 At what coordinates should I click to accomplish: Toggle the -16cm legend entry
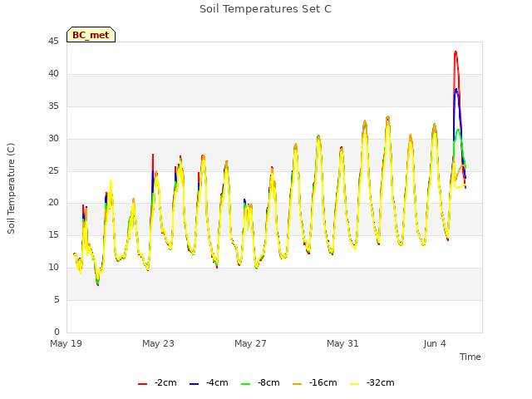[314, 382]
